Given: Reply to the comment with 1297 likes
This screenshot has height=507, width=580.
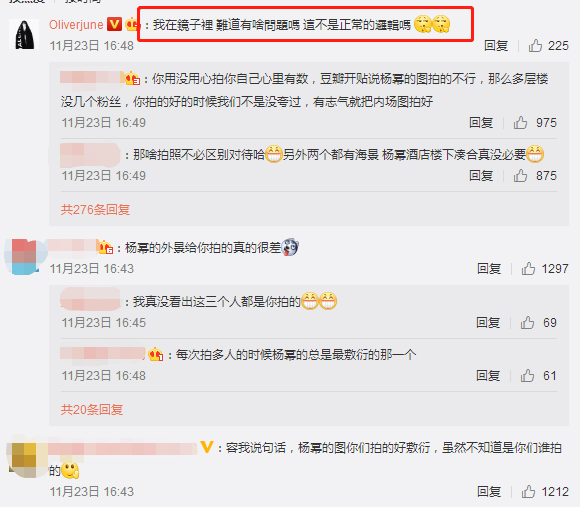Looking at the screenshot, I should (x=489, y=268).
